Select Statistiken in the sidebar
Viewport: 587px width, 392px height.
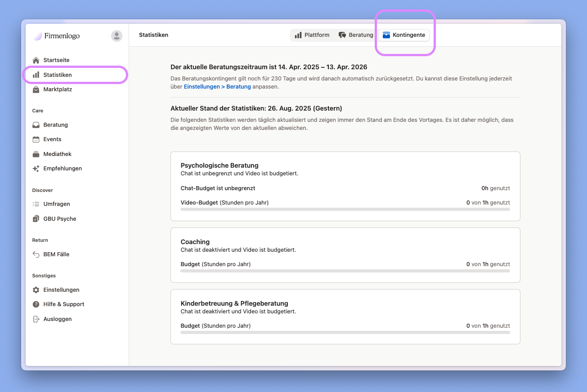coord(58,75)
